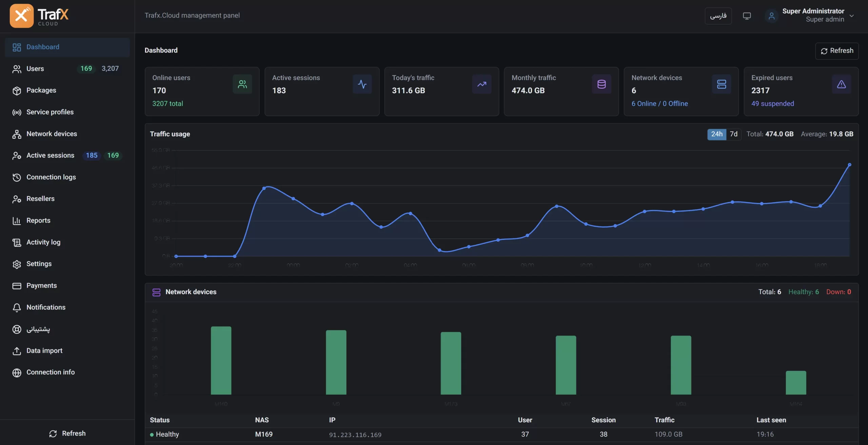
Task: Click the Data import upload icon
Action: click(17, 351)
